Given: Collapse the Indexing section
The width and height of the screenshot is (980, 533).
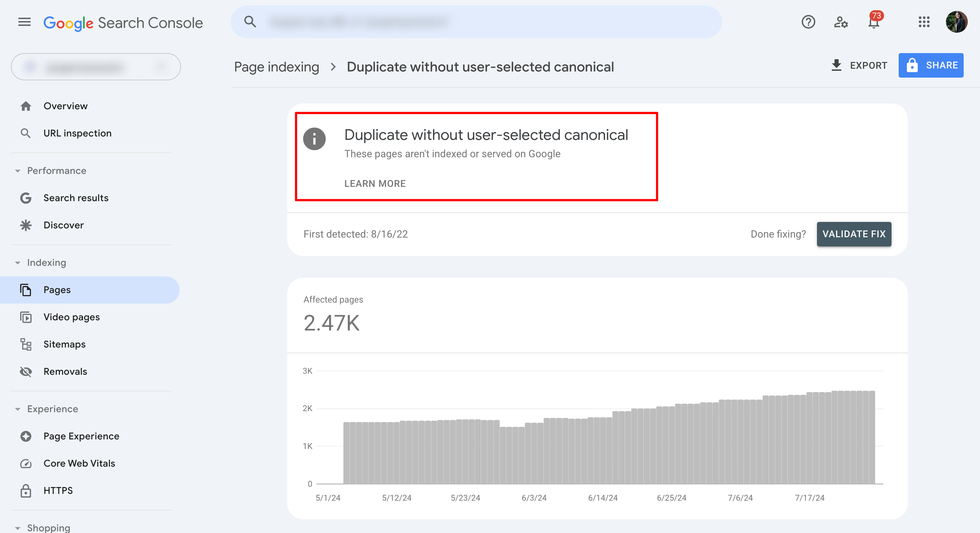Looking at the screenshot, I should point(17,263).
